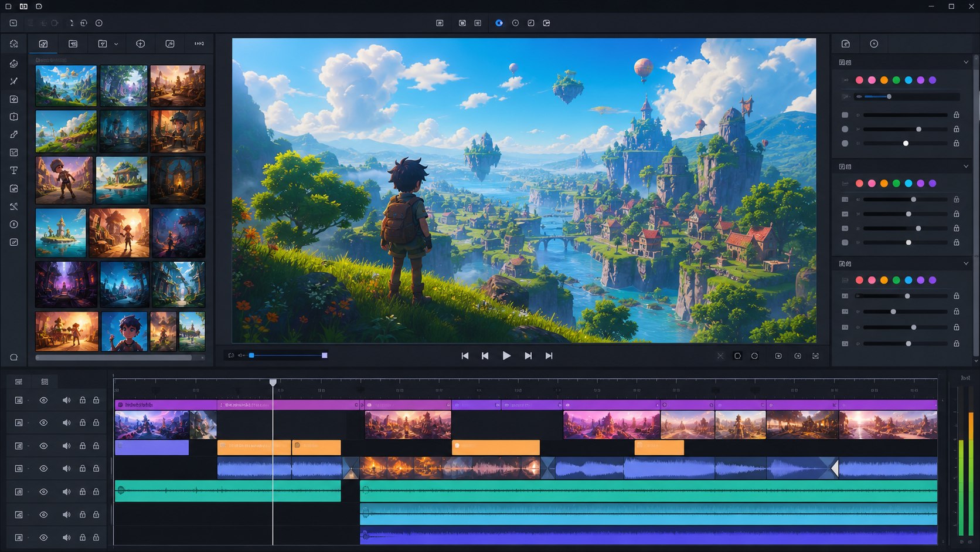Image resolution: width=980 pixels, height=552 pixels.
Task: Select the razor cut tool in left toolbar
Action: [14, 81]
